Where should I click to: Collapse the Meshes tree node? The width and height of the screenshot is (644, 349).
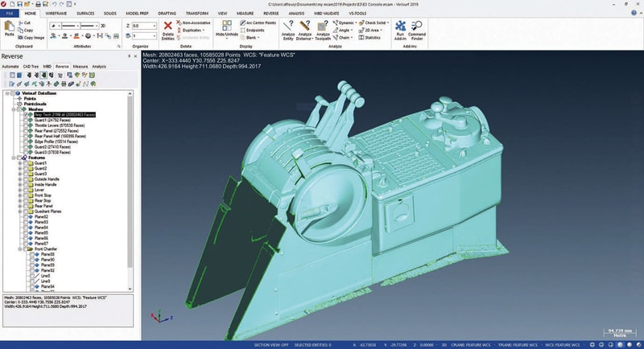[14, 109]
